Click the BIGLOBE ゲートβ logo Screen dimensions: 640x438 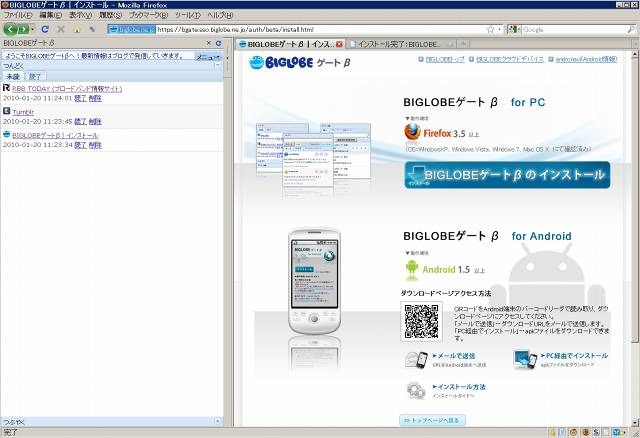(x=300, y=62)
